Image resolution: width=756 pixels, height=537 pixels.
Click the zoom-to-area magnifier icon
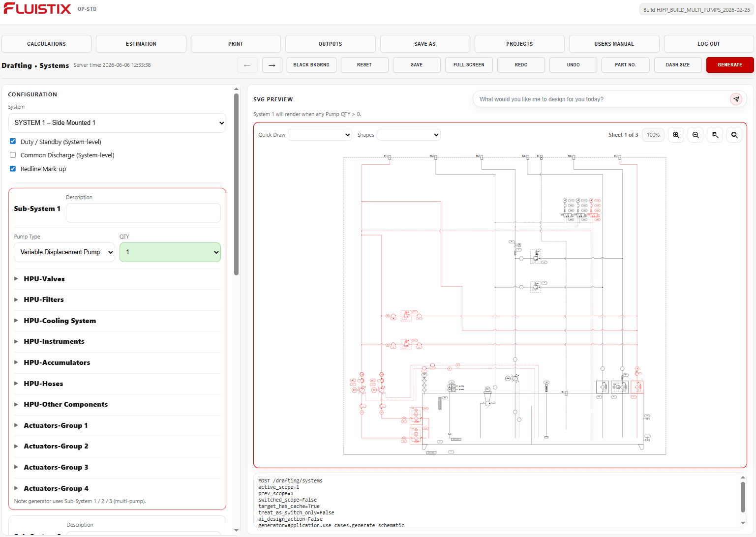[x=715, y=135]
